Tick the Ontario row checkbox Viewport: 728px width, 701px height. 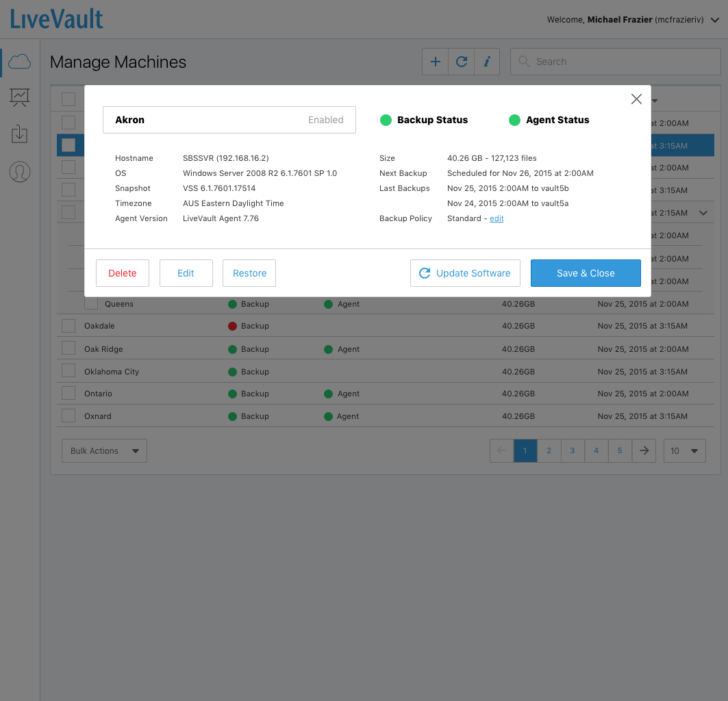tap(68, 393)
